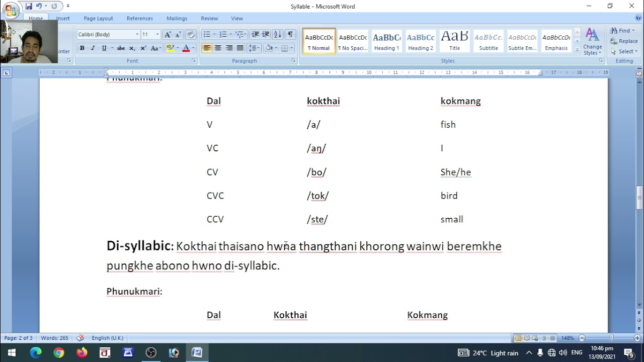644x362 pixels.
Task: Open Review tab
Action: point(209,19)
